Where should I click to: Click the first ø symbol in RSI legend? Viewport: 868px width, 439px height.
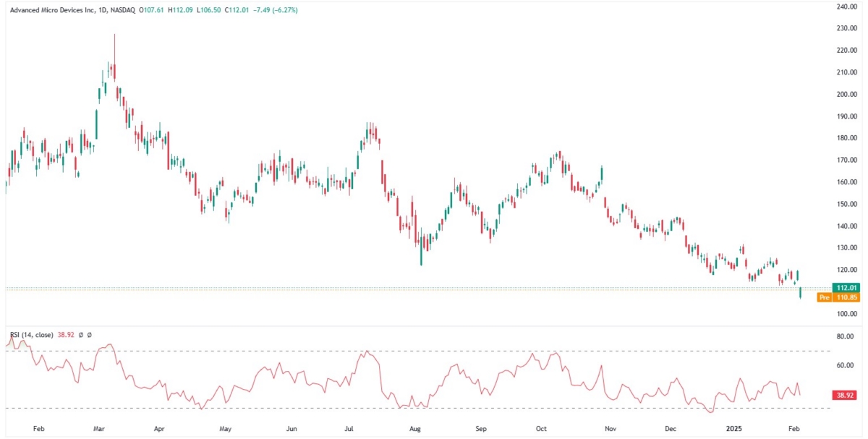click(82, 336)
